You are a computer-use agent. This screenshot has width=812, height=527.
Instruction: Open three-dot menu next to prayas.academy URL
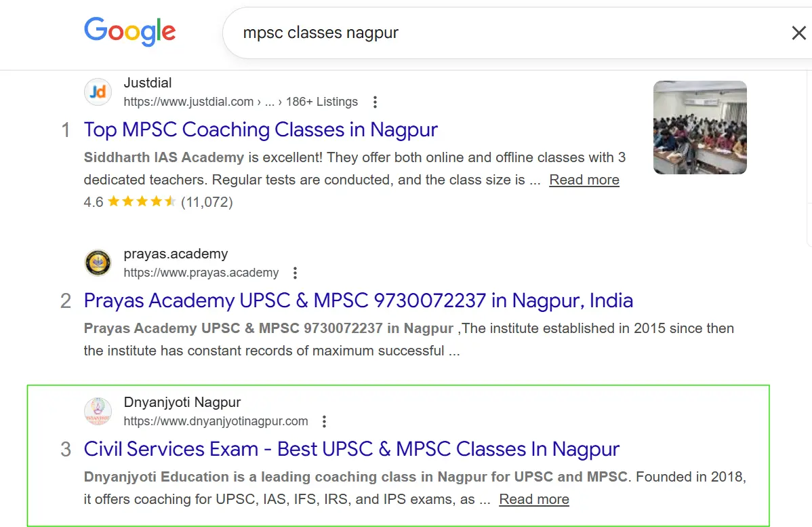295,273
